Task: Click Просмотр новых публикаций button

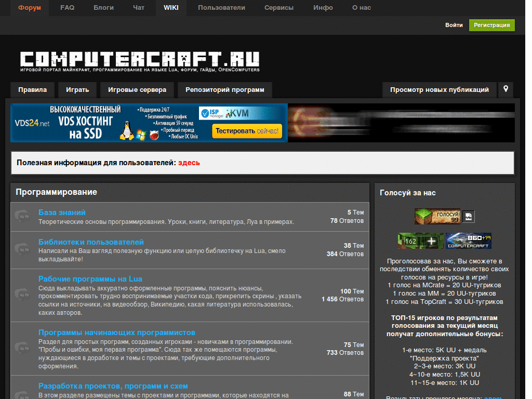Action: (440, 90)
